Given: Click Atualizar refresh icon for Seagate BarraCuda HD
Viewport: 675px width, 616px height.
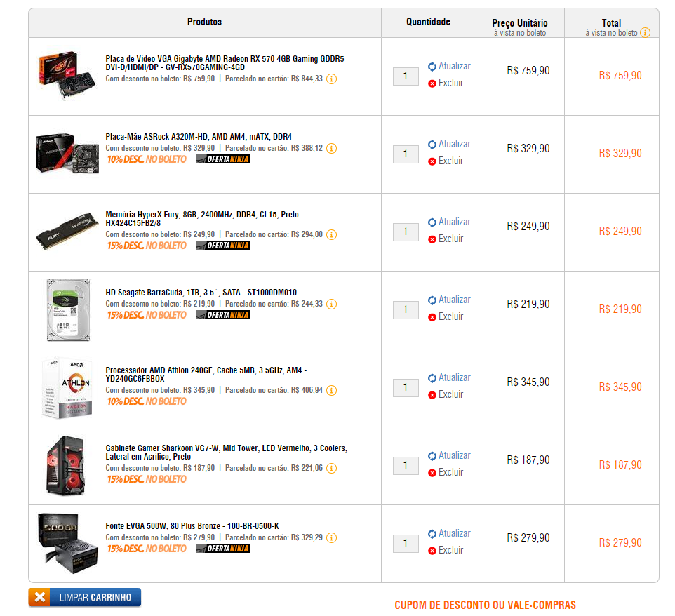Looking at the screenshot, I should coord(432,300).
